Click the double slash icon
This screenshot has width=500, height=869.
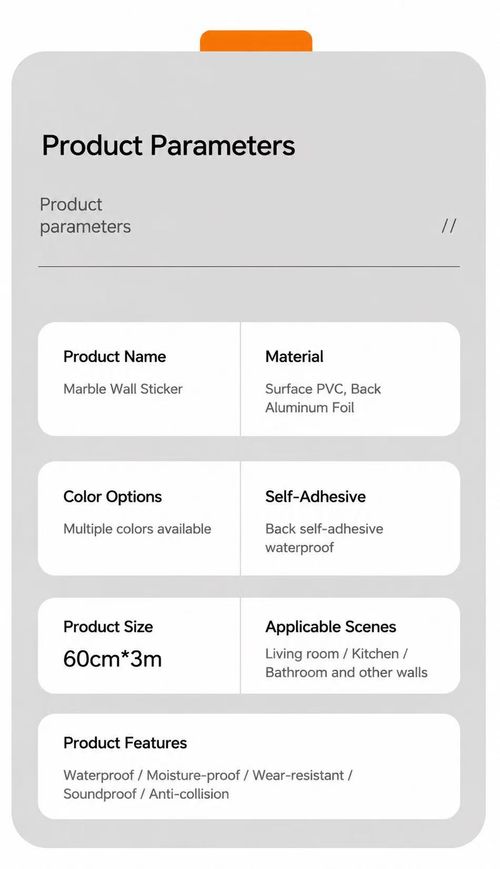(x=449, y=226)
